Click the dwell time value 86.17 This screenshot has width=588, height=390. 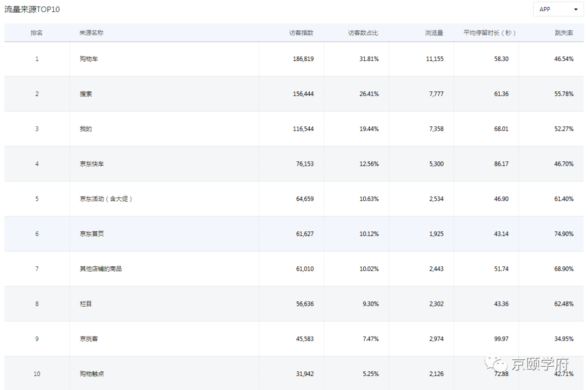point(501,164)
